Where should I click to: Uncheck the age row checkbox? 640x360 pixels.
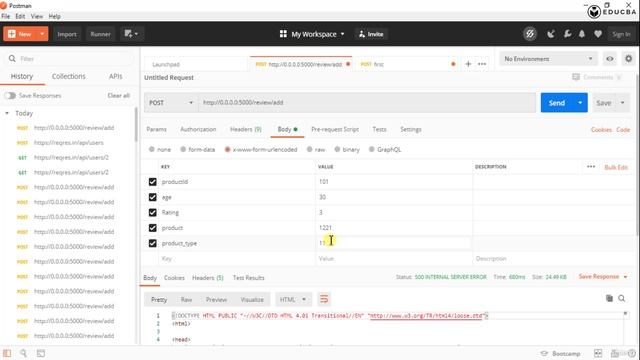click(x=152, y=197)
